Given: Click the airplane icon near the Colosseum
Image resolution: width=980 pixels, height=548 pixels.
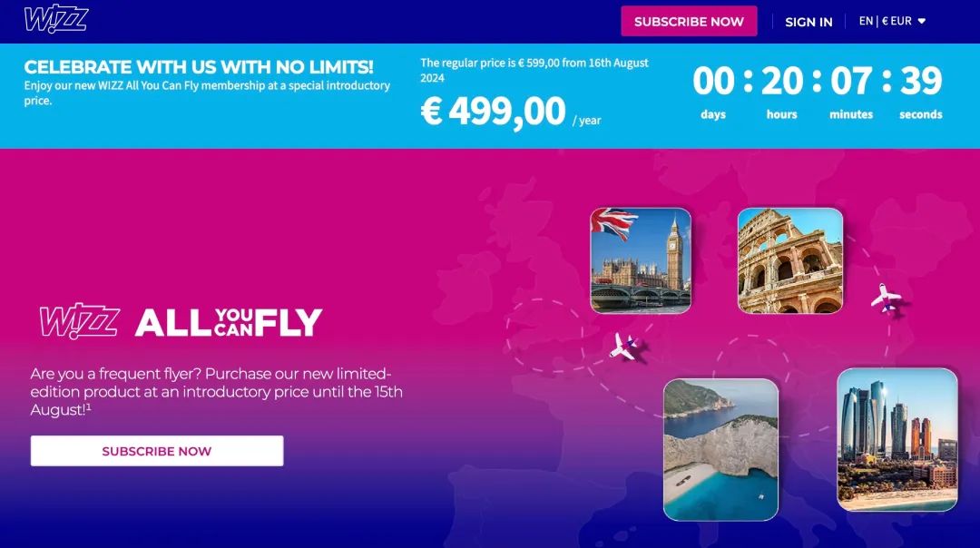Looking at the screenshot, I should click(x=886, y=298).
